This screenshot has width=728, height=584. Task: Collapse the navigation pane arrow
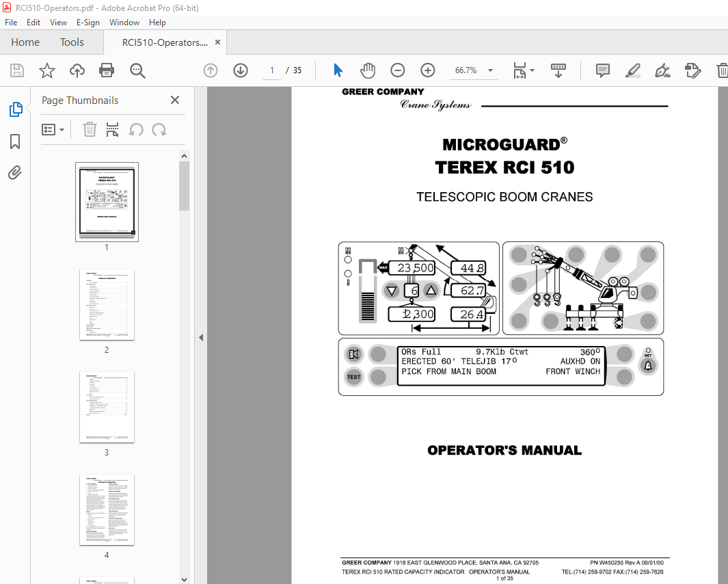[x=201, y=337]
